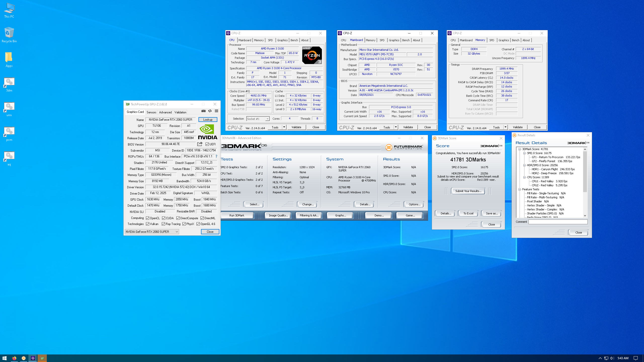Viewport: 644px width, 362px height.
Task: Open Windows Start menu
Action: point(5,358)
